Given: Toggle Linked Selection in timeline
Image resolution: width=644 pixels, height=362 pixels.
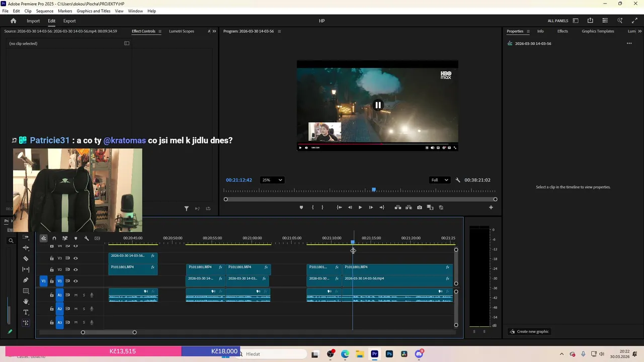Looking at the screenshot, I should (x=65, y=238).
